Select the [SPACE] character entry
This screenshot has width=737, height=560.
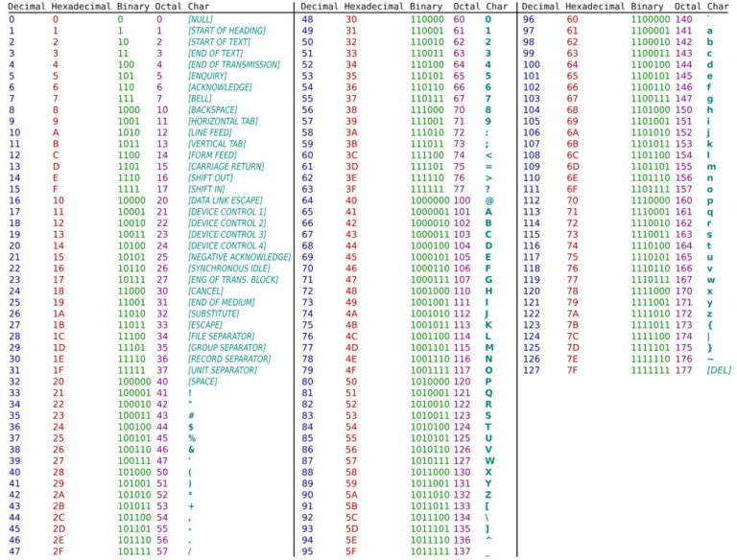[x=203, y=382]
